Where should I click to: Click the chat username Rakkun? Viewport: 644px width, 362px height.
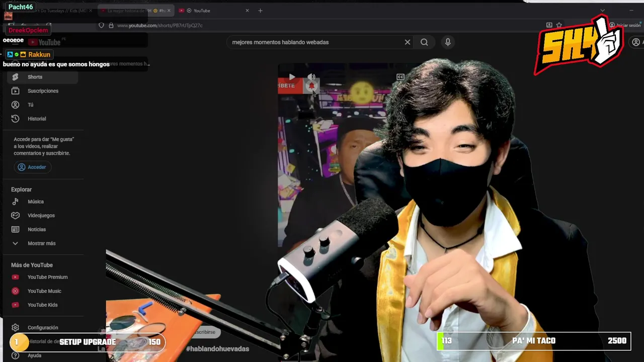pos(39,54)
